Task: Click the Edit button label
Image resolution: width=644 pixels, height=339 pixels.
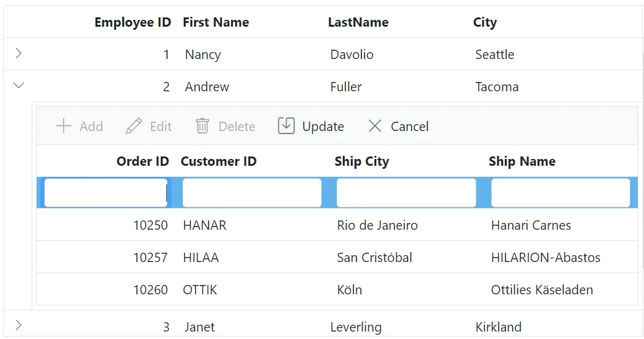Action: pyautogui.click(x=161, y=127)
